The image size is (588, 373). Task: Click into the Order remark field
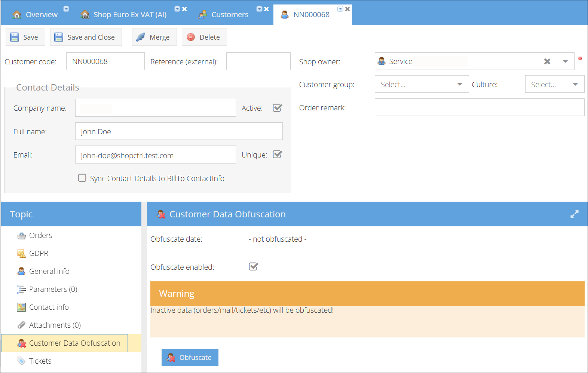point(479,107)
